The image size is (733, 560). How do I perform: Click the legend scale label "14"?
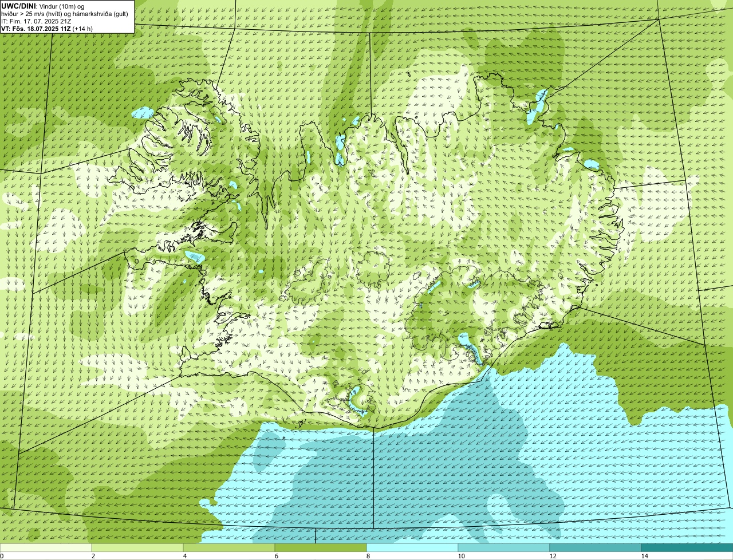pos(644,556)
